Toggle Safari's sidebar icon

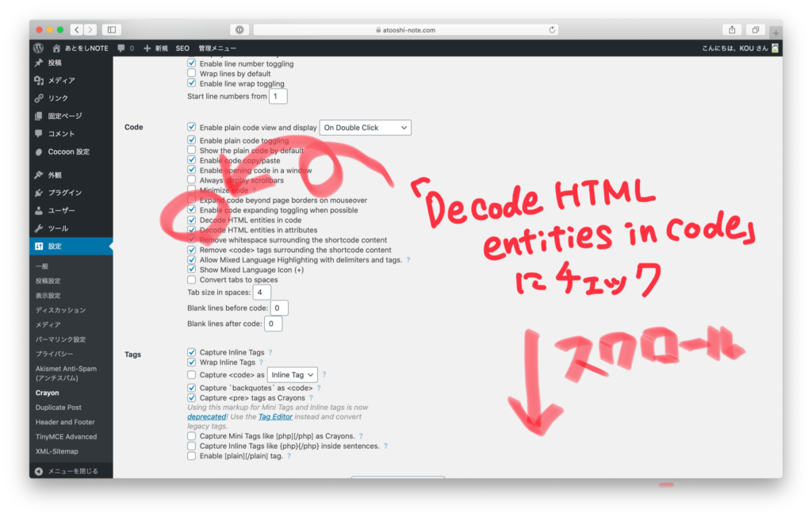pyautogui.click(x=111, y=30)
